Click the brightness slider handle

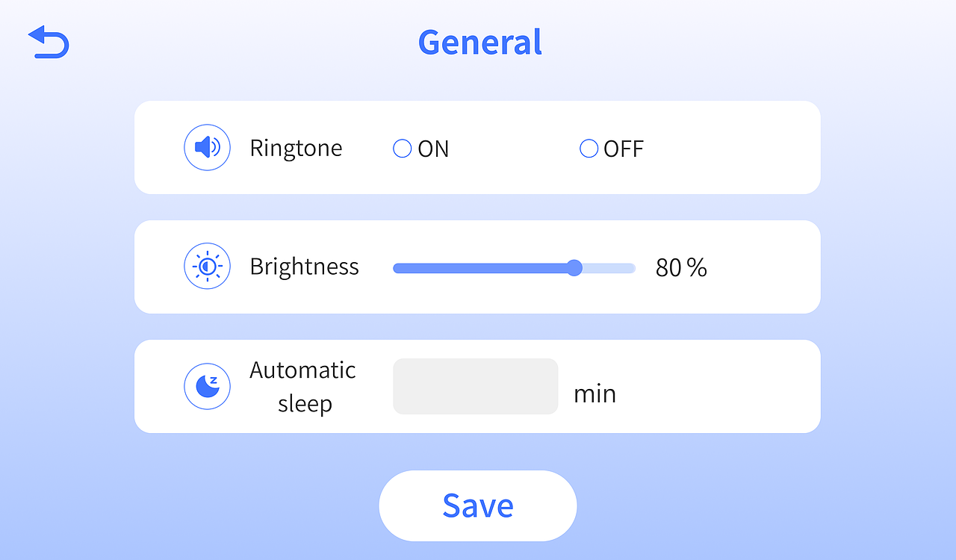(x=574, y=268)
